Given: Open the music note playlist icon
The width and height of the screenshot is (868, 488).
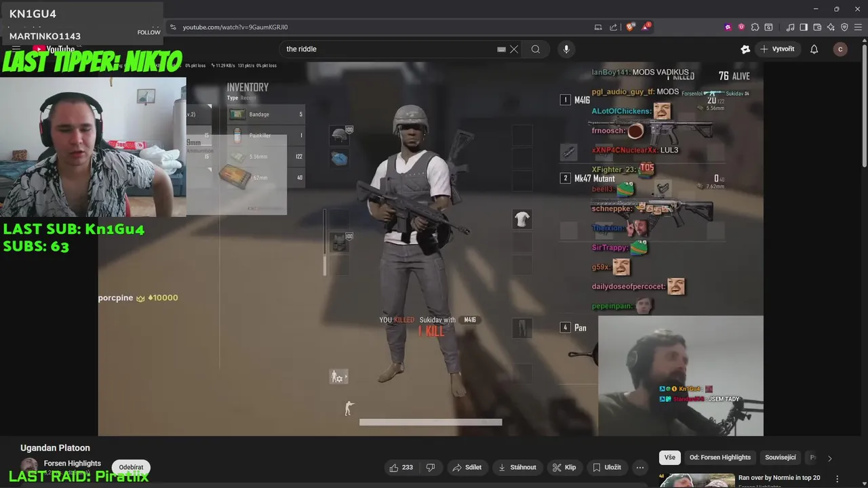Looking at the screenshot, I should point(790,27).
